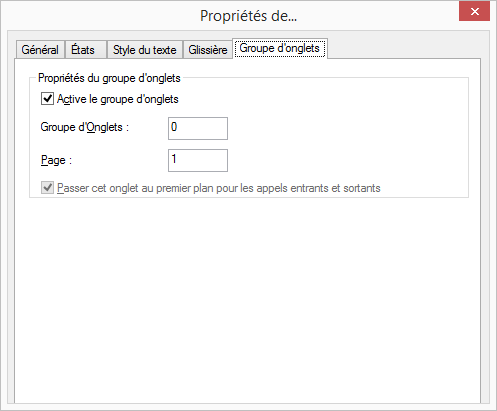Click inside the Page number field
The height and width of the screenshot is (411, 497).
(198, 160)
